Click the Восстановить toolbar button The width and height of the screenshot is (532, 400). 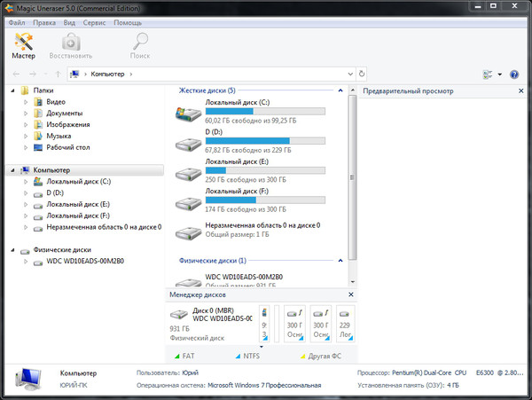point(71,46)
